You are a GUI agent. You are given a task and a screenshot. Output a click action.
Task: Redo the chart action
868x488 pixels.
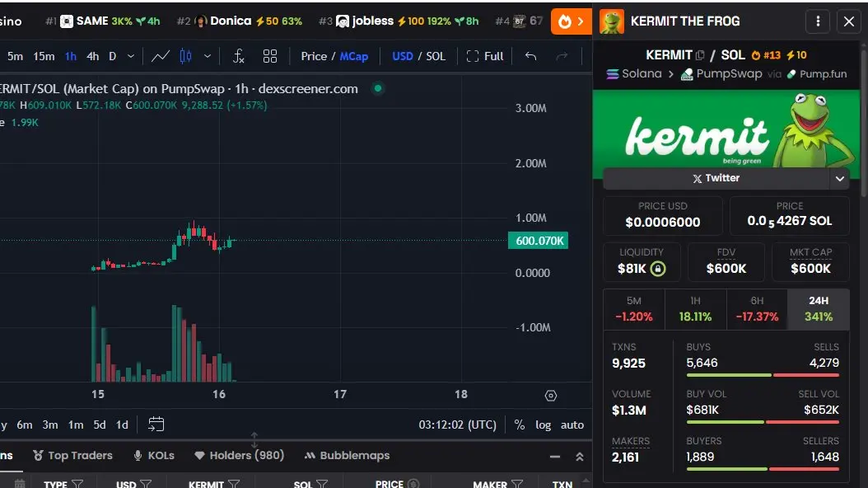pyautogui.click(x=562, y=56)
